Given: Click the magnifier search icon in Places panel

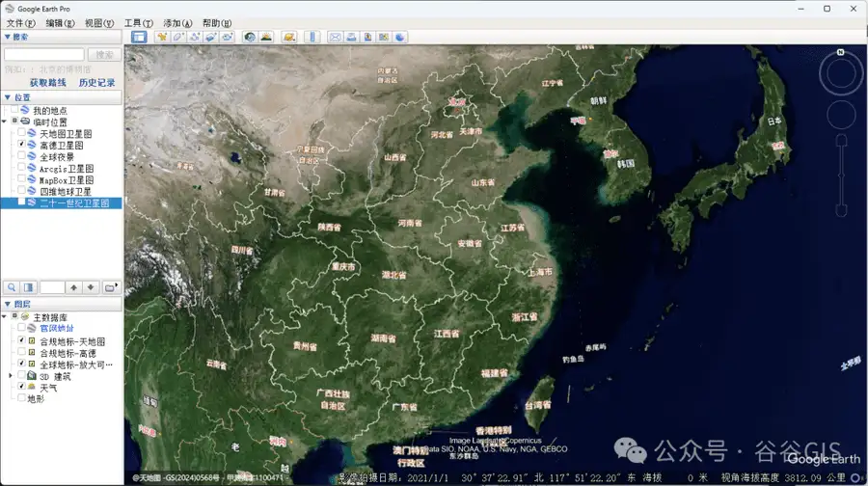Looking at the screenshot, I should 12,287.
